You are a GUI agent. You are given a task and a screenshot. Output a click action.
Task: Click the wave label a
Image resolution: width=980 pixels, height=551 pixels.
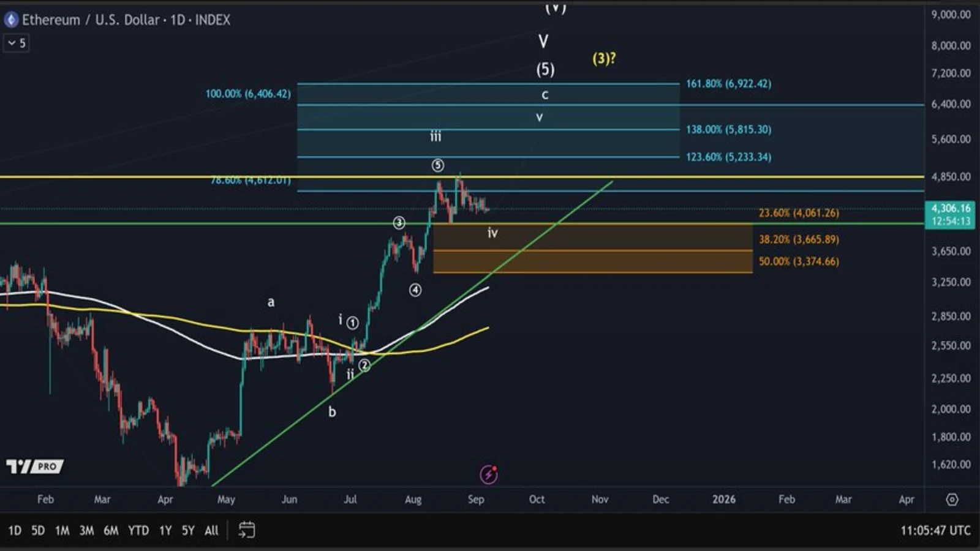point(271,302)
